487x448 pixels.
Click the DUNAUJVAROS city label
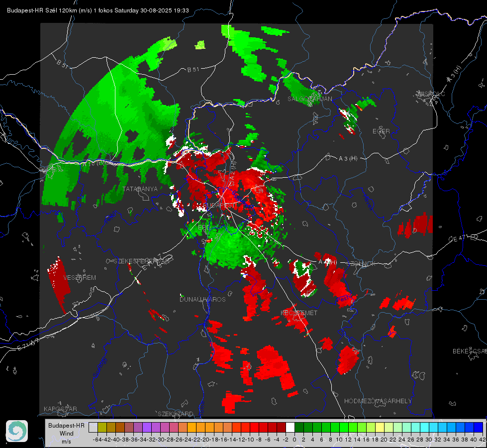[202, 299]
